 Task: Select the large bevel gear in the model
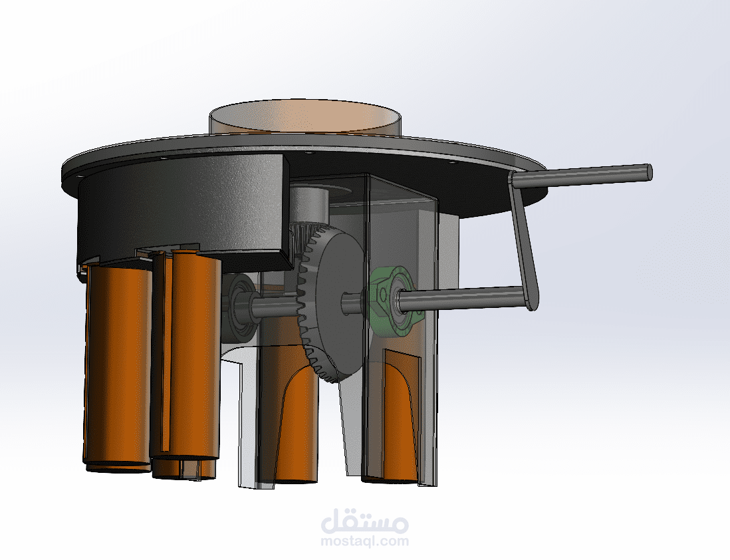click(x=332, y=304)
